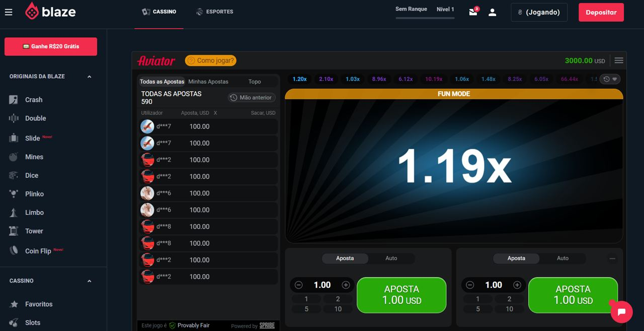Open the Slide game icon

click(x=14, y=138)
